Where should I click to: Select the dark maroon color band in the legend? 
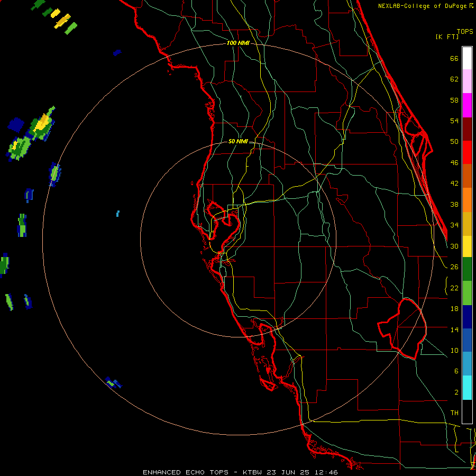coord(467,129)
